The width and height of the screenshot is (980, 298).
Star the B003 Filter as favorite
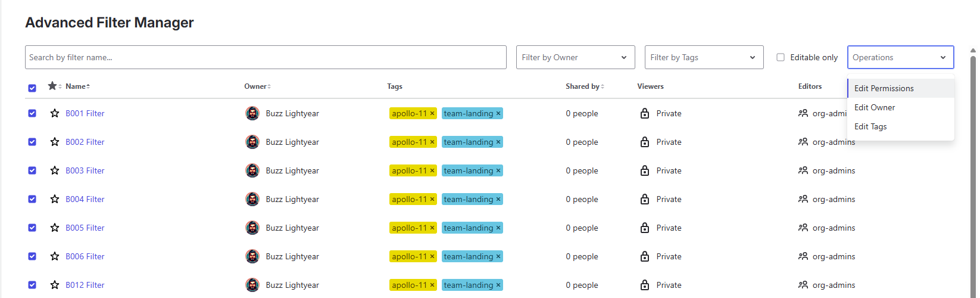coord(55,170)
